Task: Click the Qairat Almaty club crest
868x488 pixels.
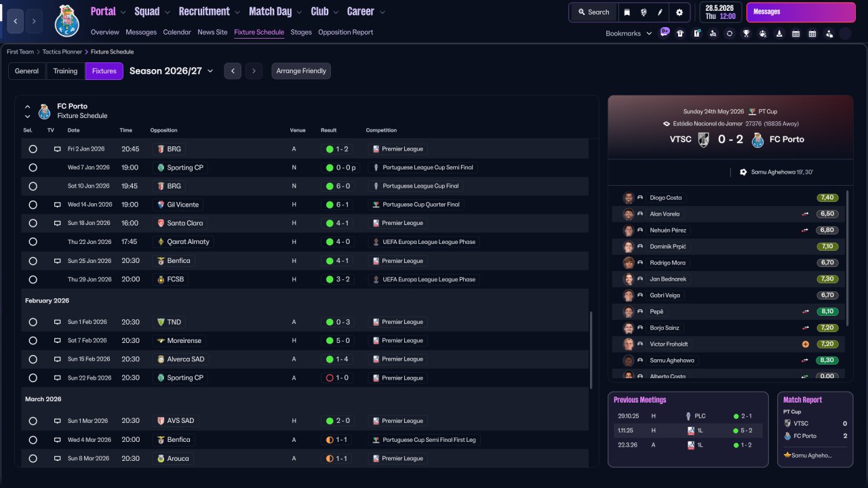Action: [161, 242]
